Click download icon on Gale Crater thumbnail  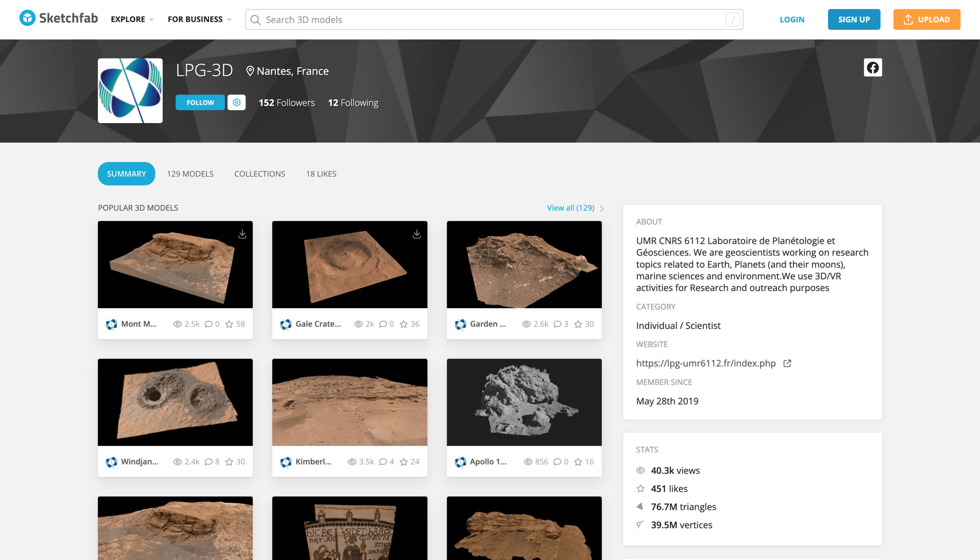(417, 234)
